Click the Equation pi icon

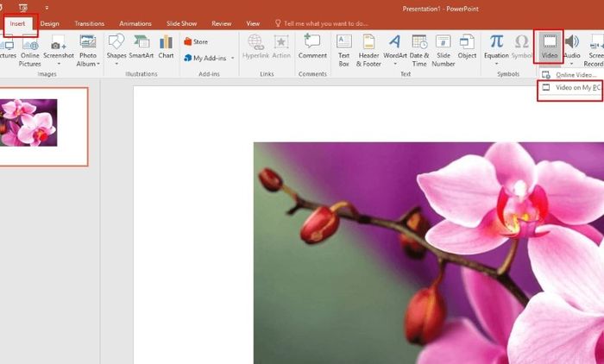tap(496, 41)
